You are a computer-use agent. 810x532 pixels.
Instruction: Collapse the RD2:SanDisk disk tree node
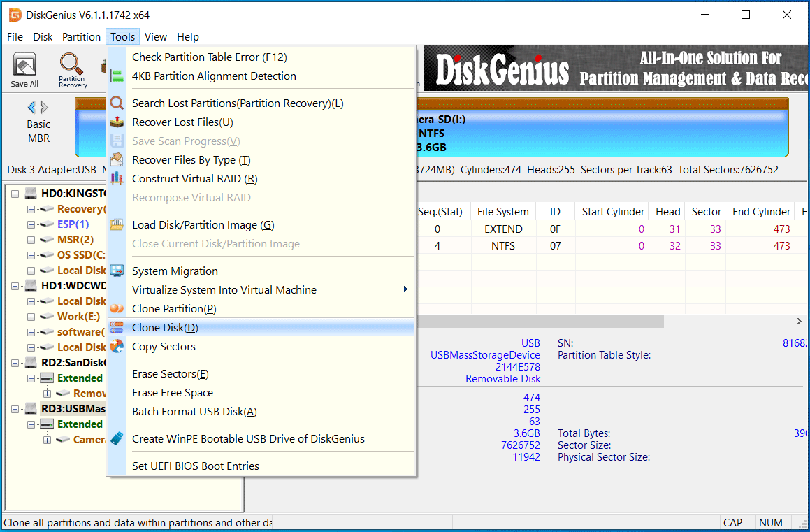15,363
